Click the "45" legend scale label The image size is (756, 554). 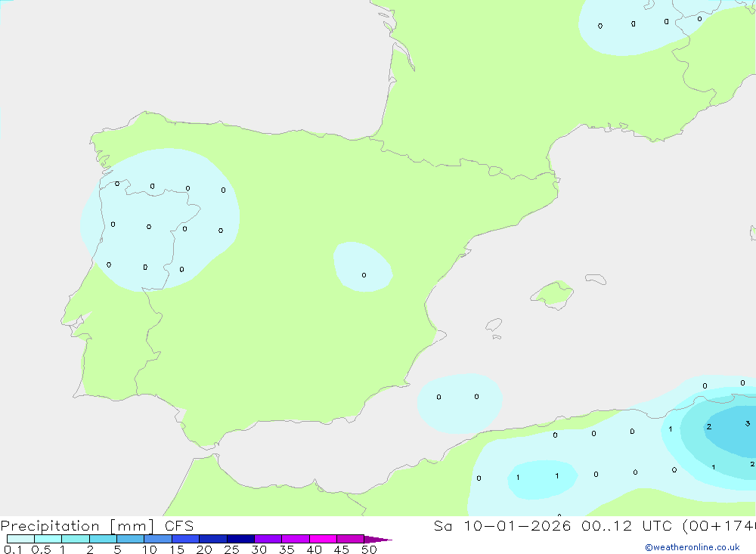pos(342,549)
